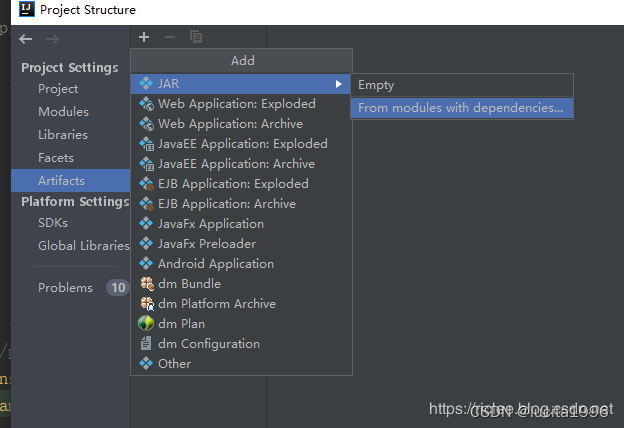Click the Other artifact diamond icon
This screenshot has width=624, height=428.
click(x=146, y=363)
